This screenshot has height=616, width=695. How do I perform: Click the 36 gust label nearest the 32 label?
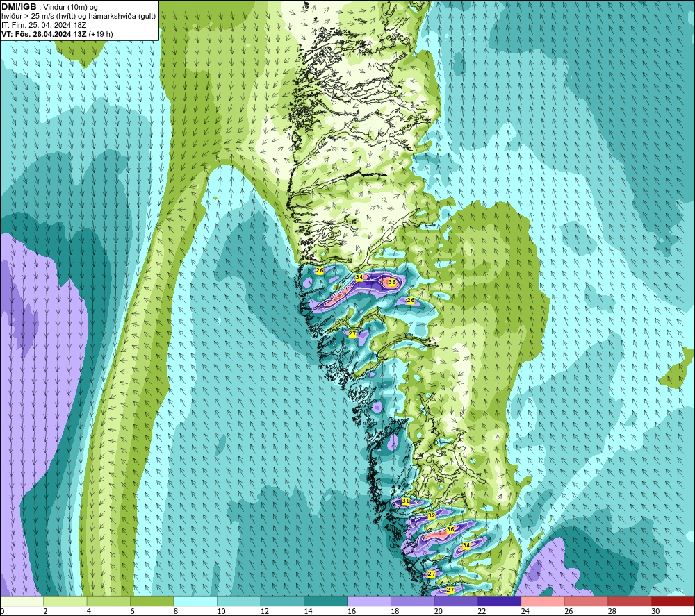pos(450,529)
